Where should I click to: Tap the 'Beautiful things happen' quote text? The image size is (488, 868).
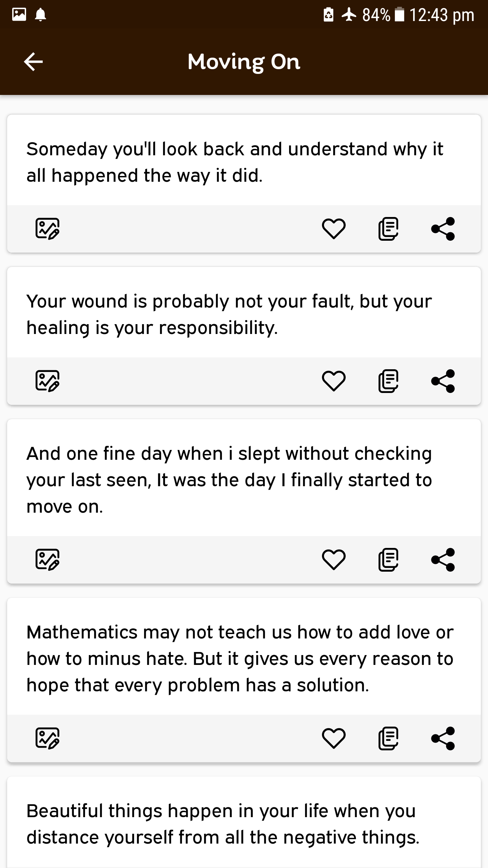tap(223, 824)
